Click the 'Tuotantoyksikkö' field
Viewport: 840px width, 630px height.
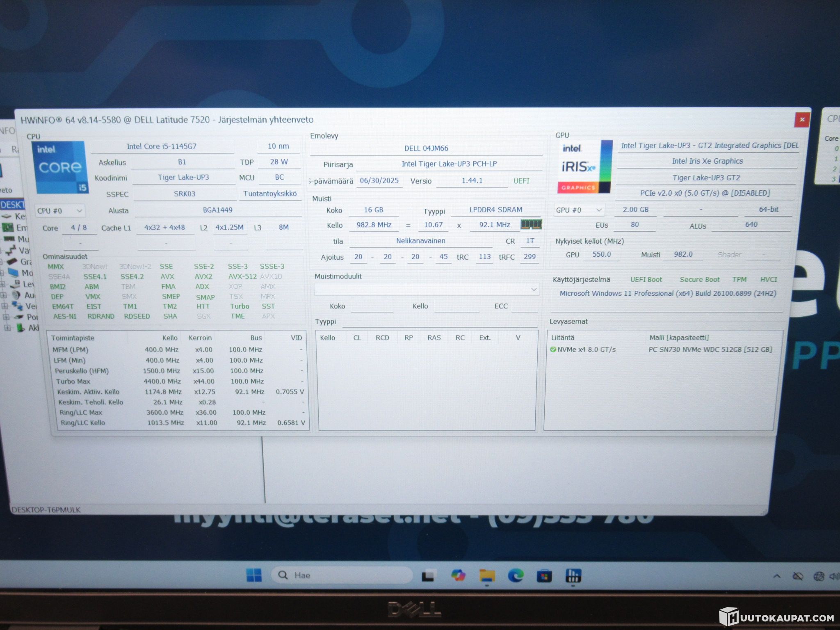coord(270,194)
